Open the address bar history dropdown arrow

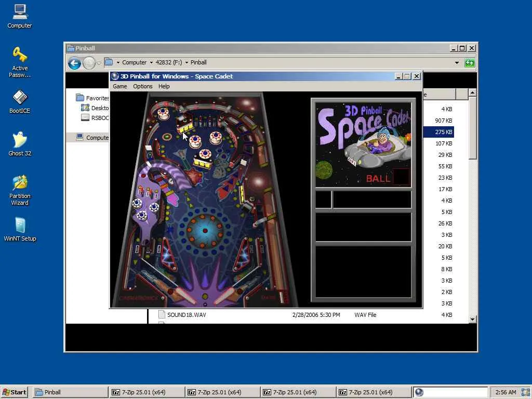coord(457,63)
